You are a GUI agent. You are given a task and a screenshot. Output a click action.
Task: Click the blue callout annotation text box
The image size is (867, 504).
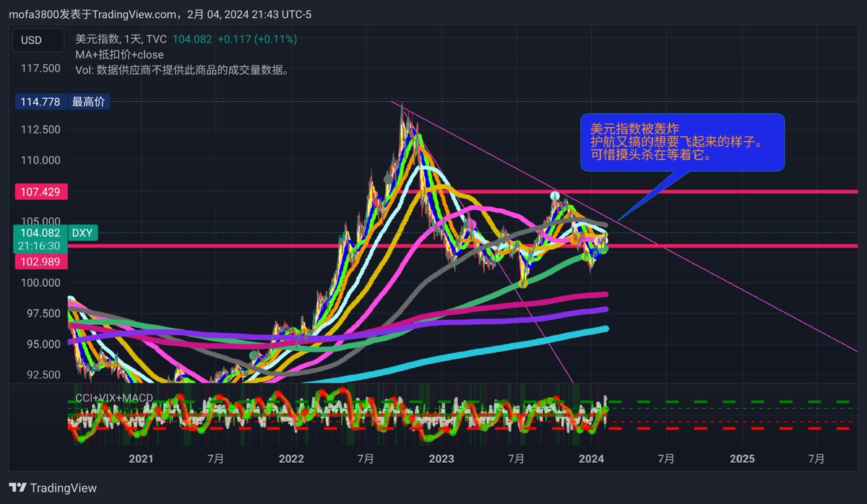pyautogui.click(x=682, y=142)
